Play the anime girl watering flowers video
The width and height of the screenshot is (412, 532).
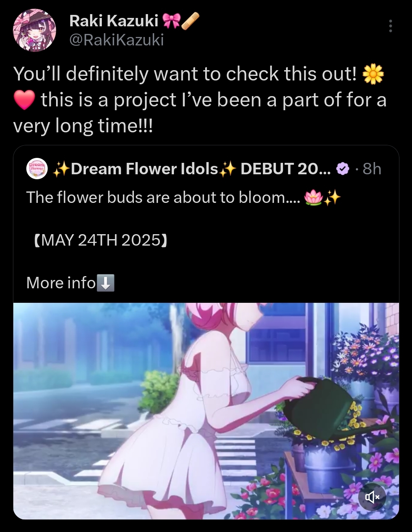pyautogui.click(x=206, y=411)
